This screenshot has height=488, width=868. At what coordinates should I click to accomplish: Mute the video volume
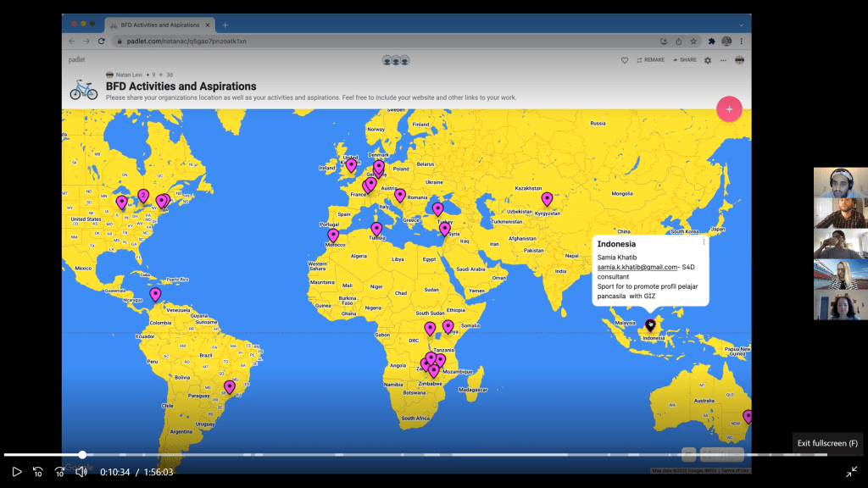[81, 472]
